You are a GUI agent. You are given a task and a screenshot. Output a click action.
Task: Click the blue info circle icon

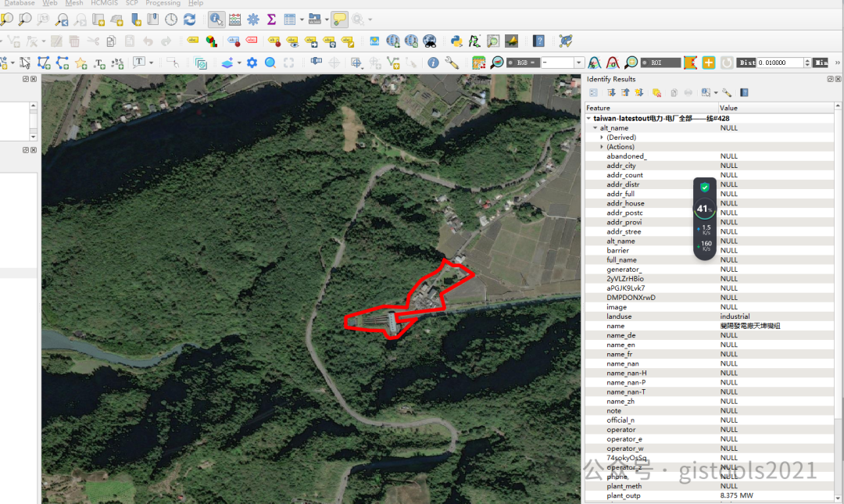coord(433,63)
